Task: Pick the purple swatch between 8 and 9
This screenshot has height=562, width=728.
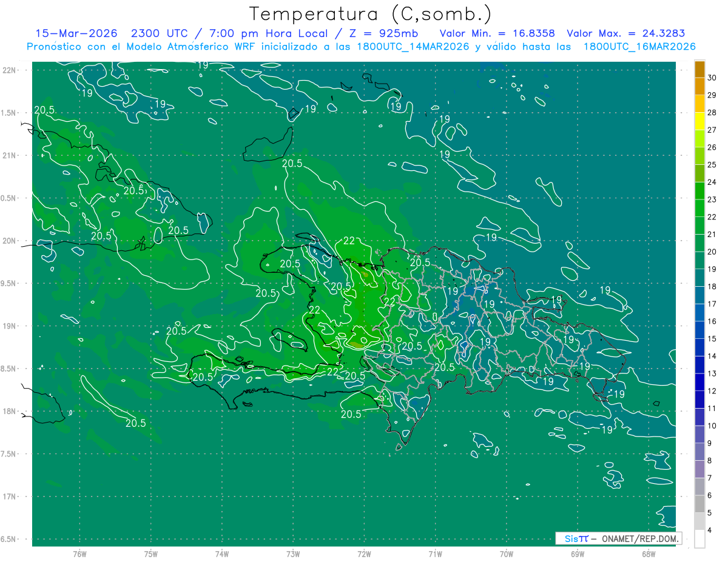Action: click(699, 452)
